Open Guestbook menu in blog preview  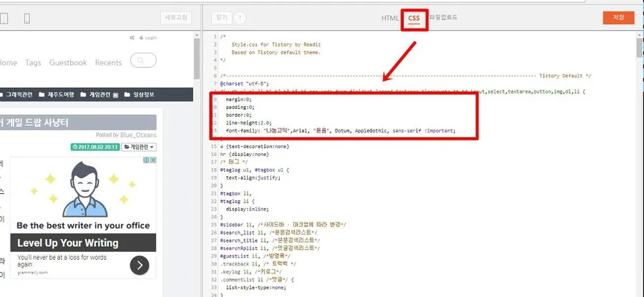68,62
